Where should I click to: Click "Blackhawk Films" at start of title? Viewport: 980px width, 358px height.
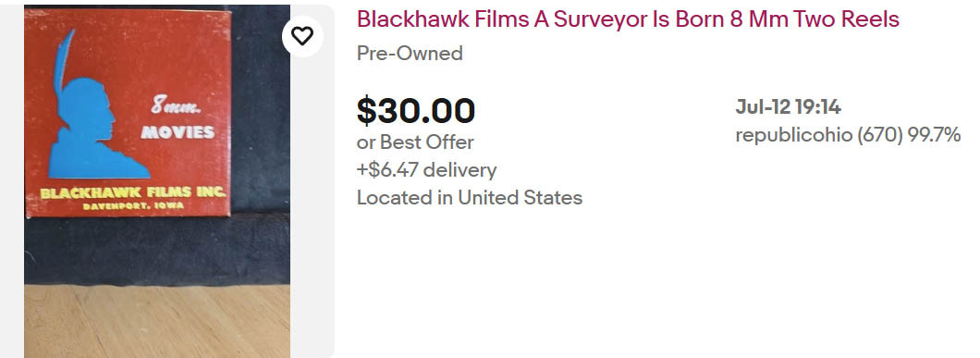coord(442,19)
